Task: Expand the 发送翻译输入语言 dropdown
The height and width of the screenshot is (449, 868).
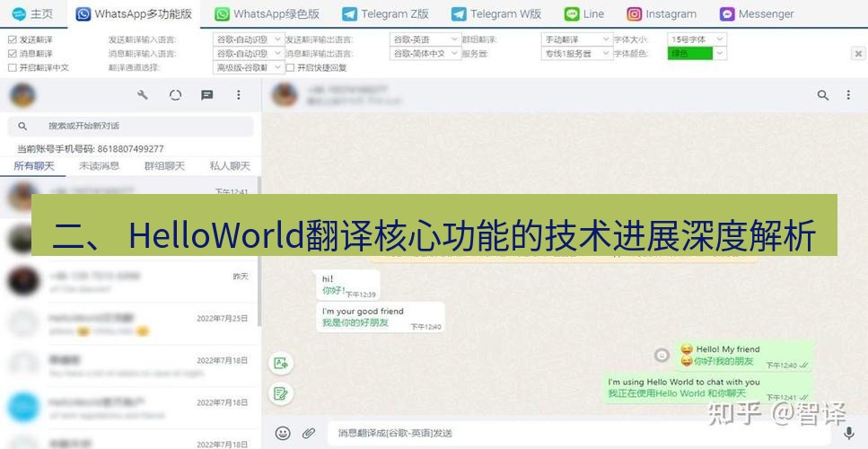Action: click(x=249, y=40)
